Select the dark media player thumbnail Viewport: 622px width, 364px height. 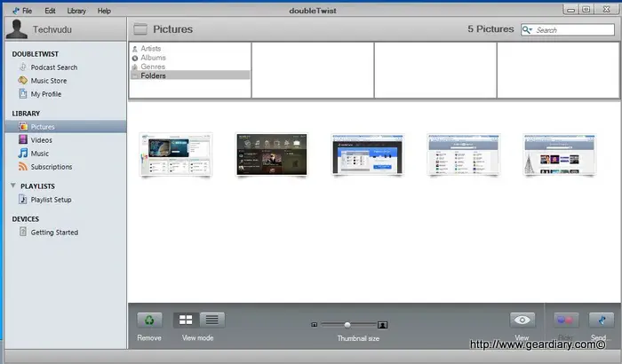272,154
